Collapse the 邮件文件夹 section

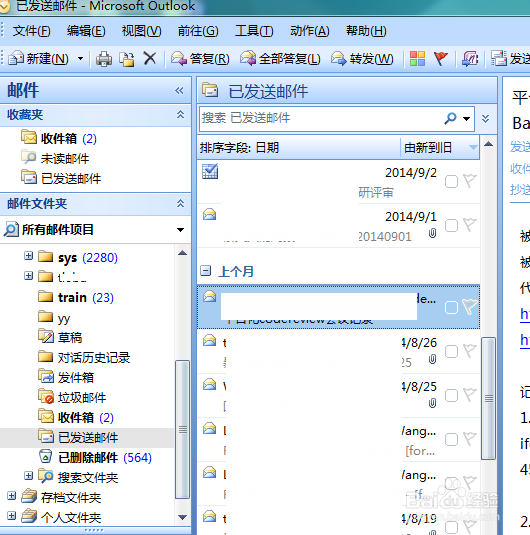[x=180, y=204]
